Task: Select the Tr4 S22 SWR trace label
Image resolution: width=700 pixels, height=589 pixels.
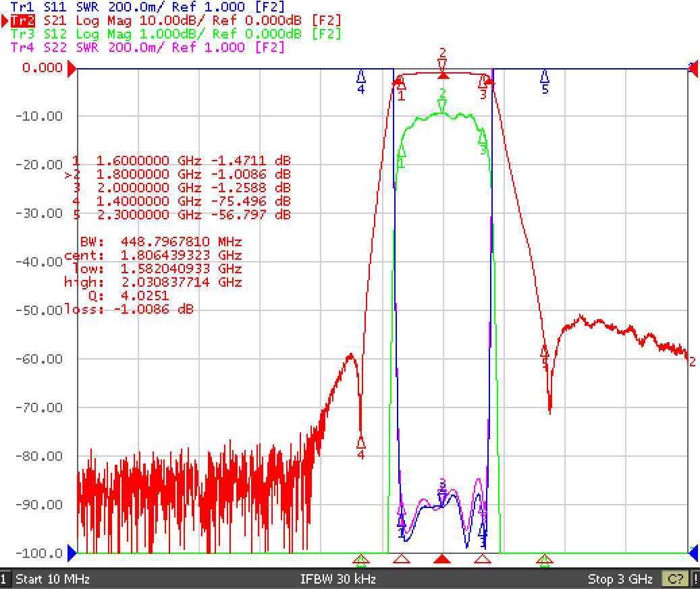Action: 147,47
